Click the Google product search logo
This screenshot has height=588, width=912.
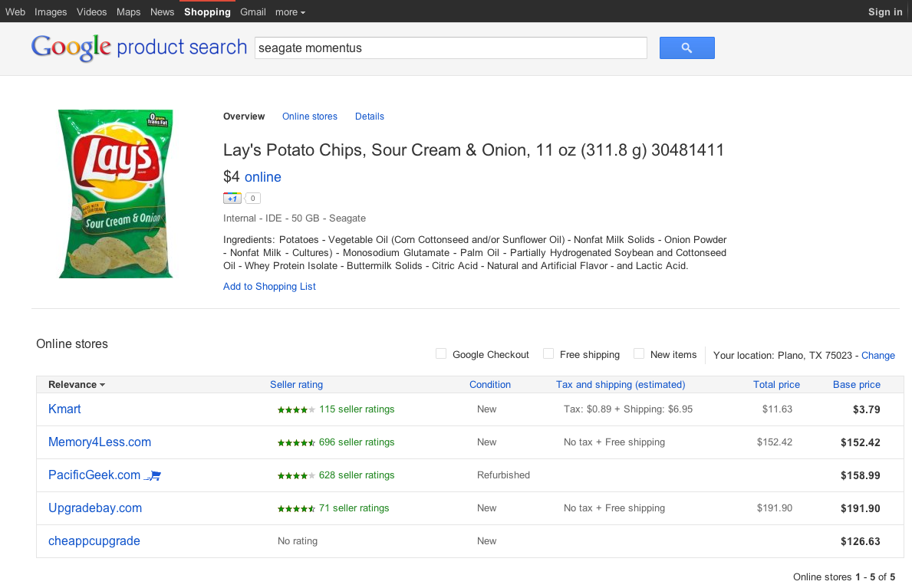[139, 47]
